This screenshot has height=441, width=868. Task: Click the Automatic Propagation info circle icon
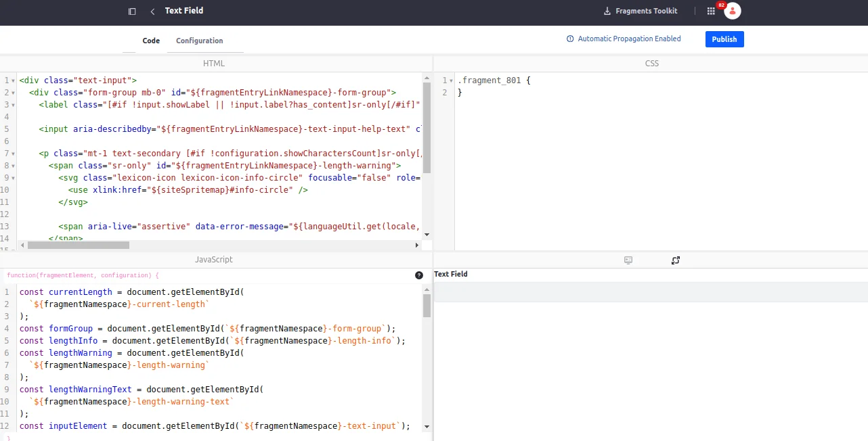[570, 39]
